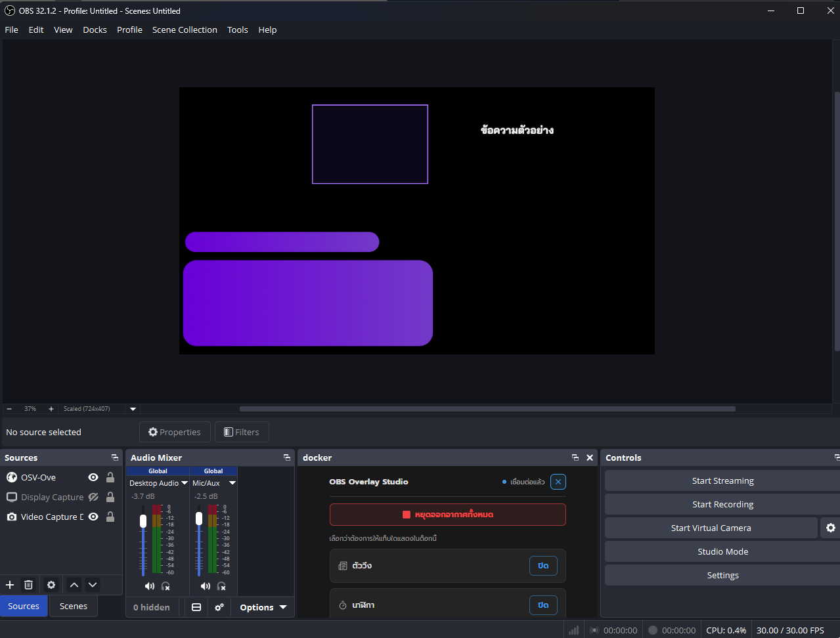This screenshot has width=840, height=638.
Task: Mute Mic/Aux with the speaker icon
Action: (x=206, y=585)
